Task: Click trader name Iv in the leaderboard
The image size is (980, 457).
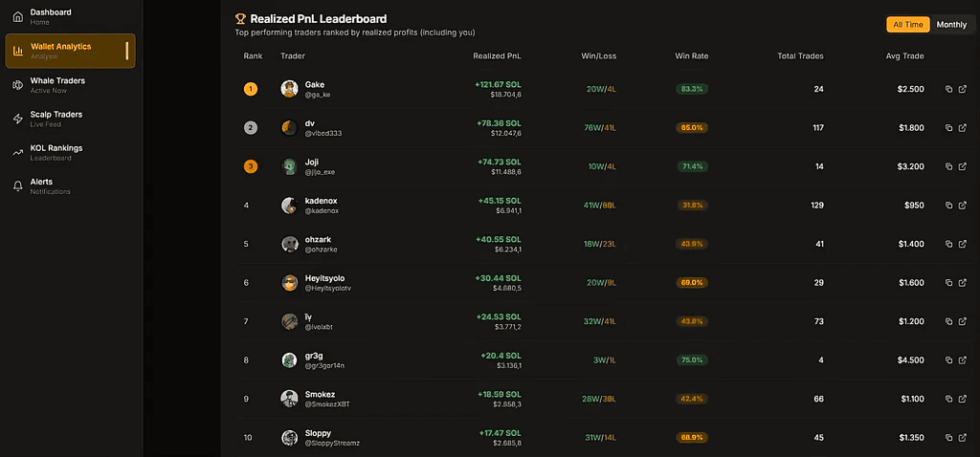Action: point(309,316)
